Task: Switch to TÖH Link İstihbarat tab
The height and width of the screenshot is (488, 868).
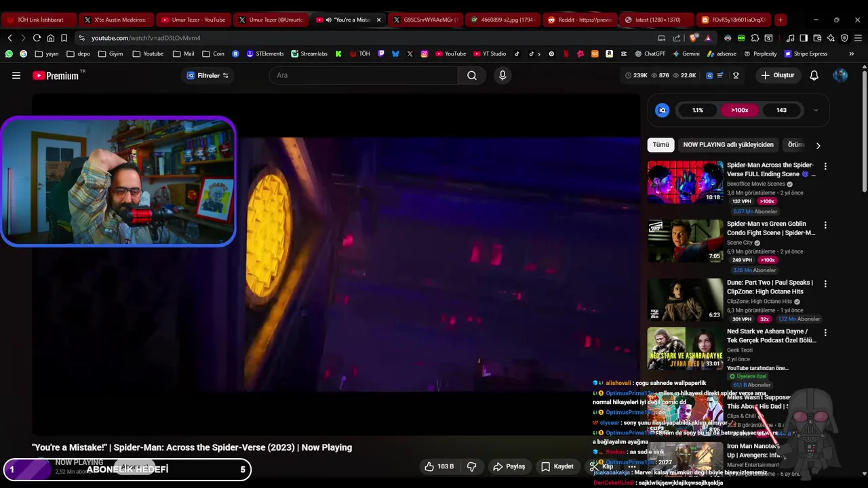Action: [38, 20]
